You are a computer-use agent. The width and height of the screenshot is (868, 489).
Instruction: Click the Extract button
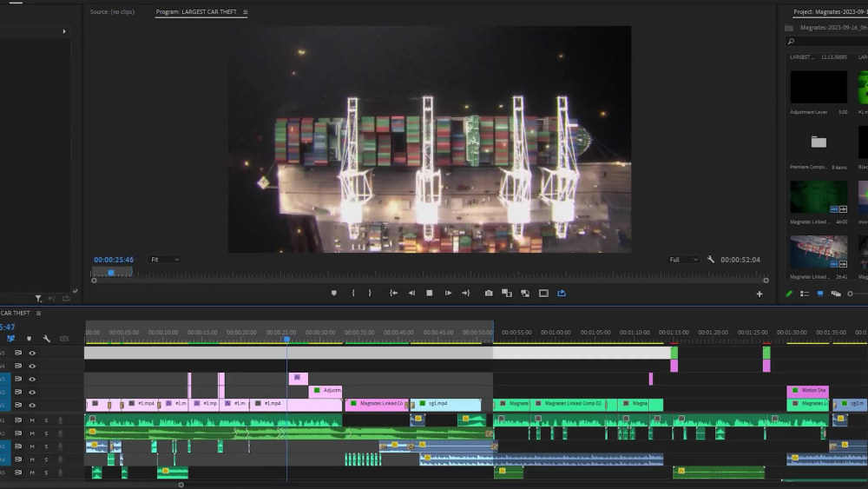click(x=525, y=293)
